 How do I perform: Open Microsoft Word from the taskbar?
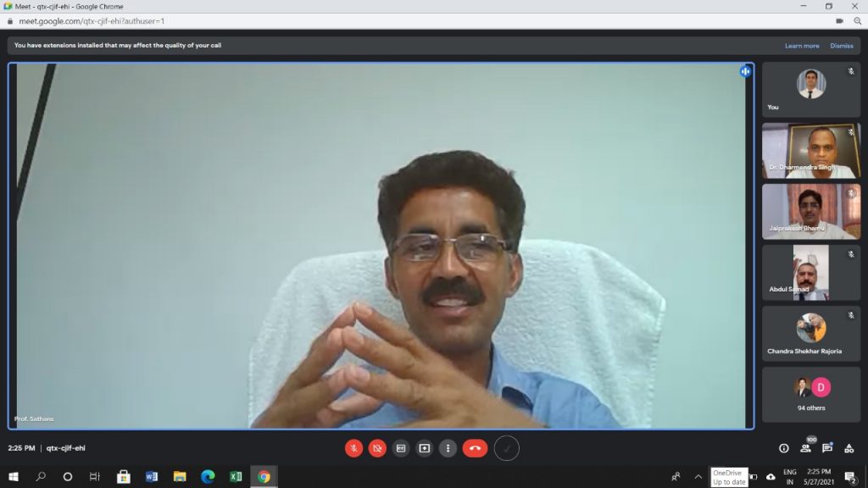point(151,476)
